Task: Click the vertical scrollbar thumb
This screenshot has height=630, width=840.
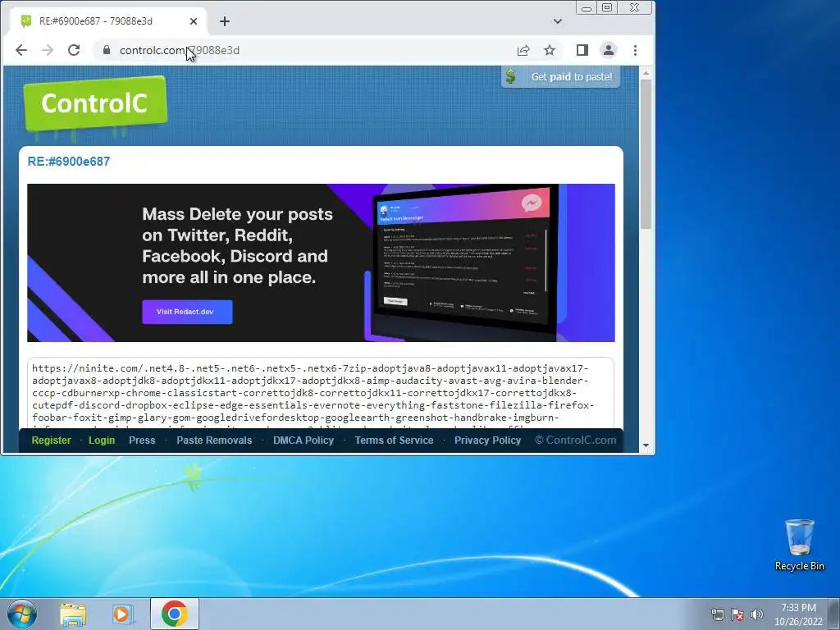Action: (x=646, y=154)
